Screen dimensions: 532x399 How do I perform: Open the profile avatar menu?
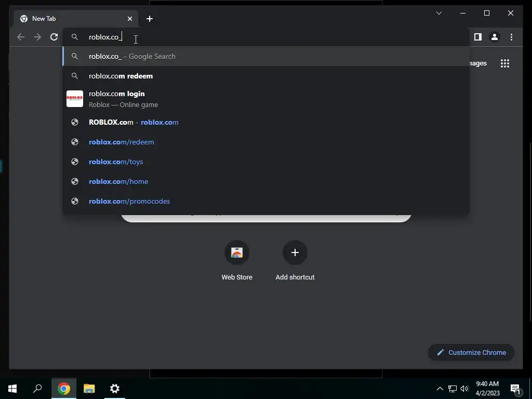pos(495,37)
